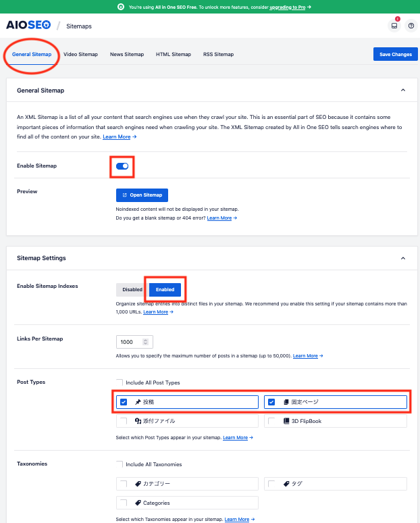Image resolution: width=420 pixels, height=523 pixels.
Task: Check Include All Post Types
Action: [x=120, y=382]
